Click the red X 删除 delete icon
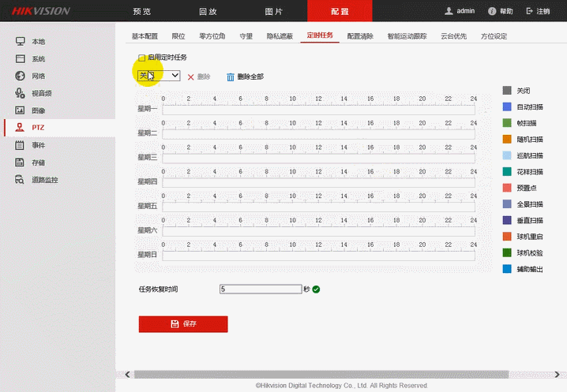Image resolution: width=567 pixels, height=392 pixels. (191, 77)
